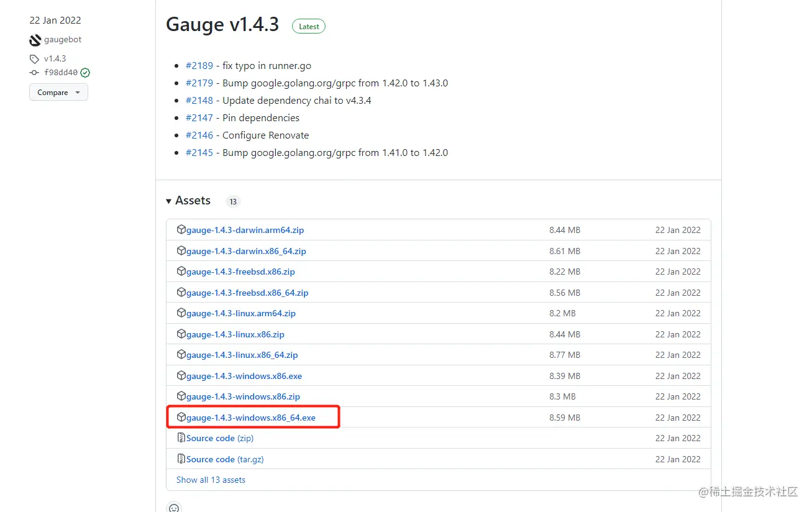This screenshot has width=812, height=512.
Task: Click the date in the darwin.arm64.zip row
Action: tap(678, 230)
